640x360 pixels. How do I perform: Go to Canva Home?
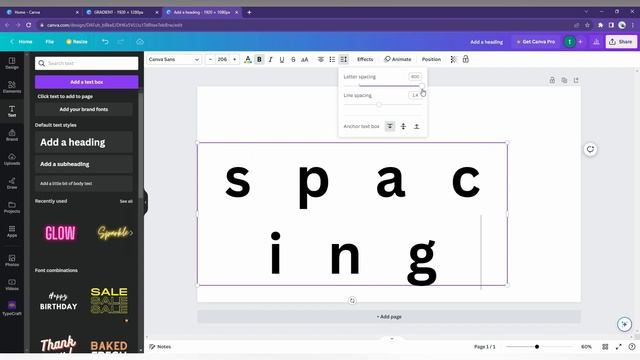(x=21, y=42)
